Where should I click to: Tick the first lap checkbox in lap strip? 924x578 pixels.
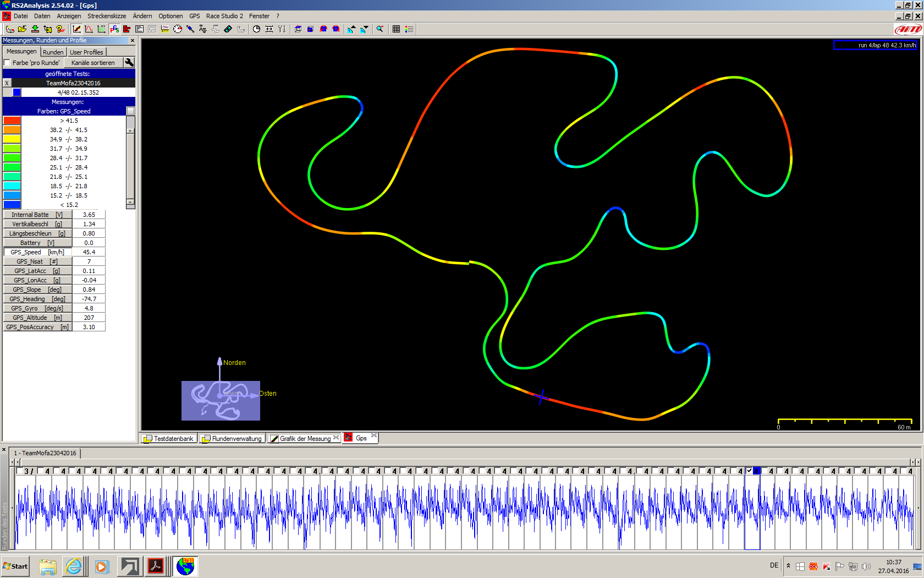(20, 471)
